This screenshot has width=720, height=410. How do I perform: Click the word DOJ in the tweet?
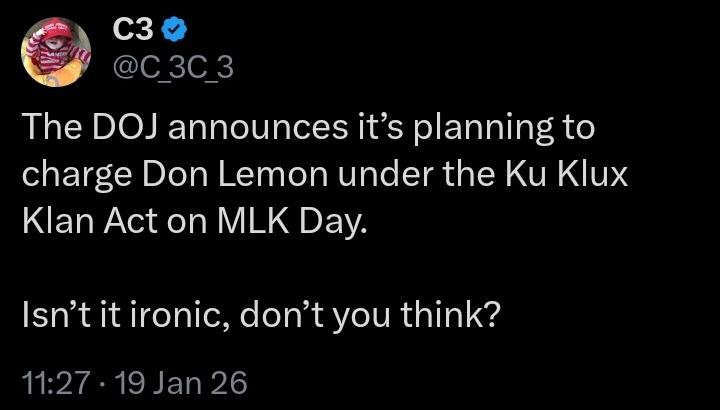tap(125, 129)
